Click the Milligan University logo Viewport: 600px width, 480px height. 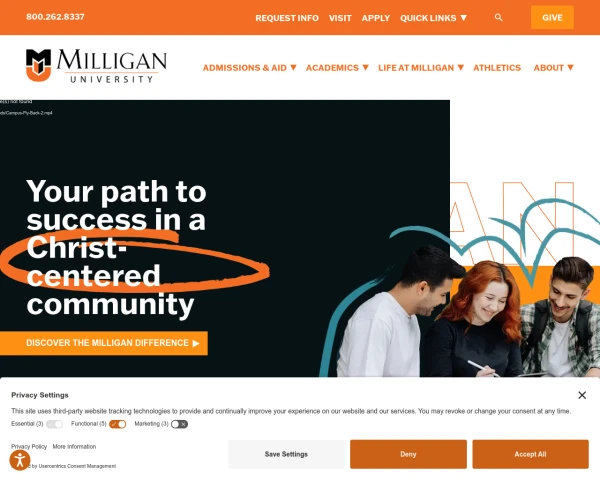[x=96, y=65]
